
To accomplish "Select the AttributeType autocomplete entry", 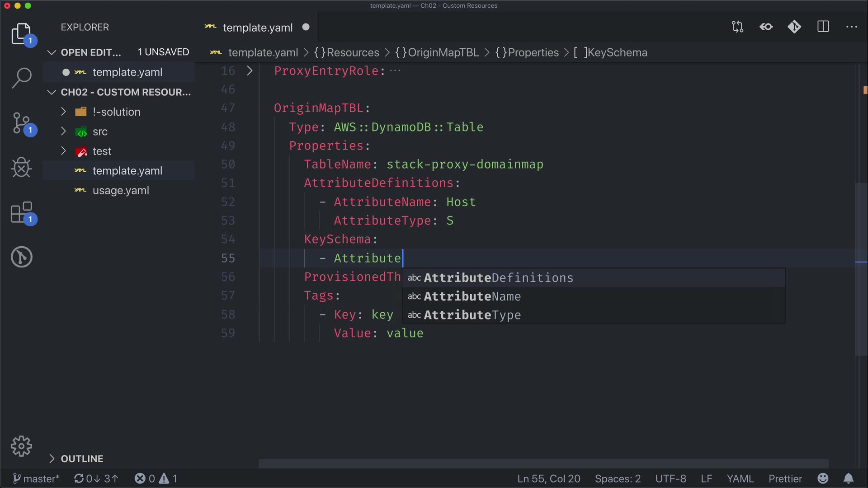I will coord(472,315).
